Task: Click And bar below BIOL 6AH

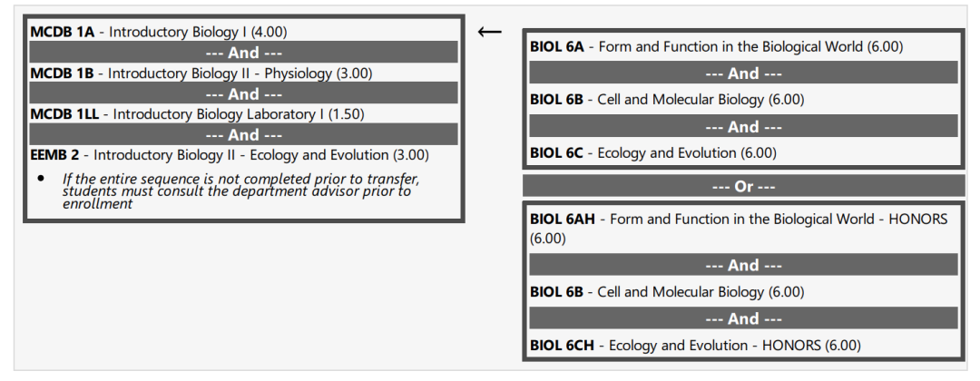Action: click(744, 265)
